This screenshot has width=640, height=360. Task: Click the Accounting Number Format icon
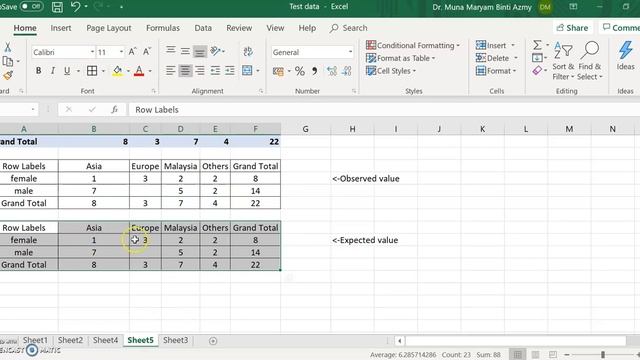tap(278, 71)
